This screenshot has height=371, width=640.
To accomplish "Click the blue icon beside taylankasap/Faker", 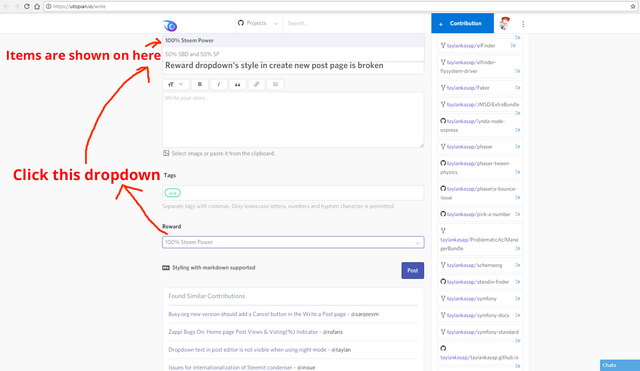I will coord(518,88).
